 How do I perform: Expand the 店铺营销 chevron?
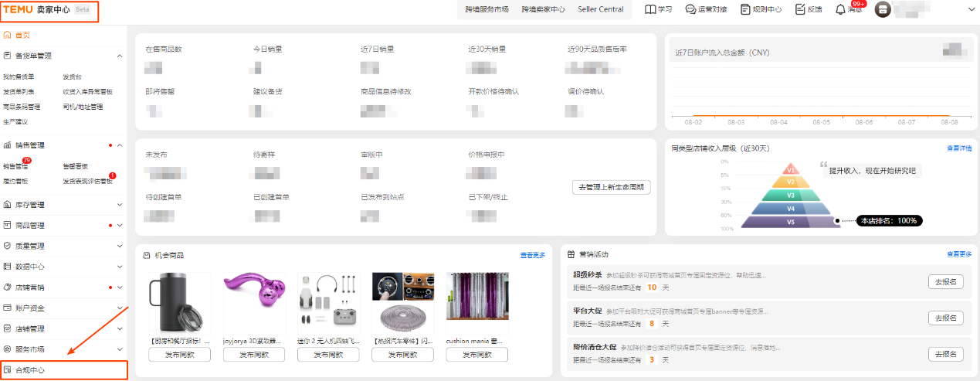coord(120,287)
